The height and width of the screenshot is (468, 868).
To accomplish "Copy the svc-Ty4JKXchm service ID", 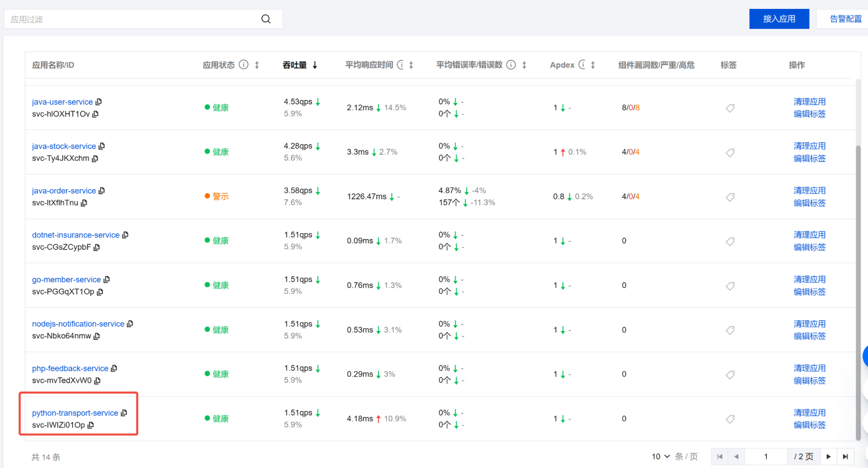I will click(95, 159).
